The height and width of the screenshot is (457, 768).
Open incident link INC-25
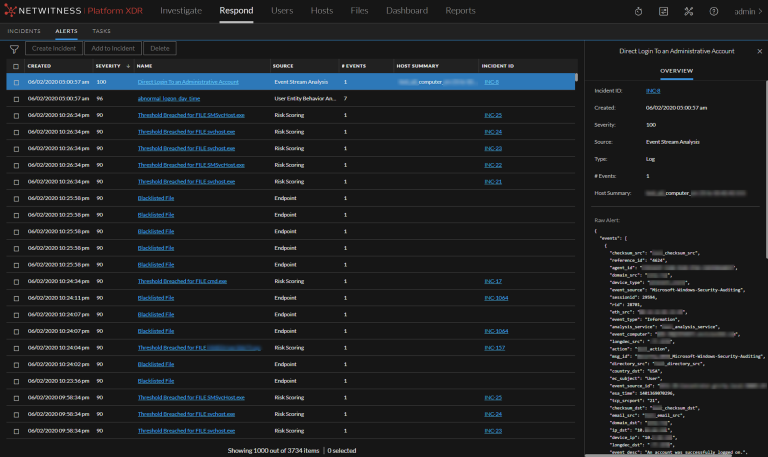(492, 115)
